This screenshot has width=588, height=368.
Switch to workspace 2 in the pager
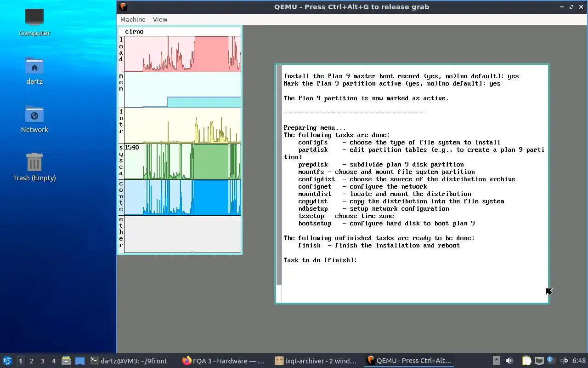tap(31, 361)
